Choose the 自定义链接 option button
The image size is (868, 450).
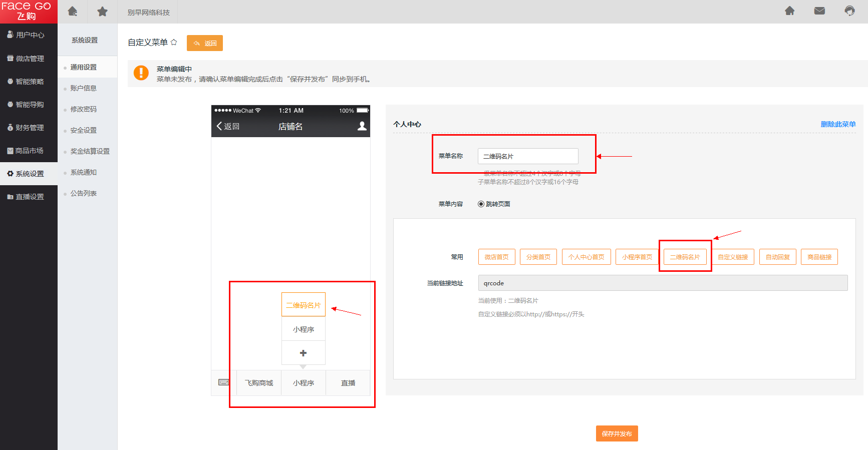pos(732,257)
